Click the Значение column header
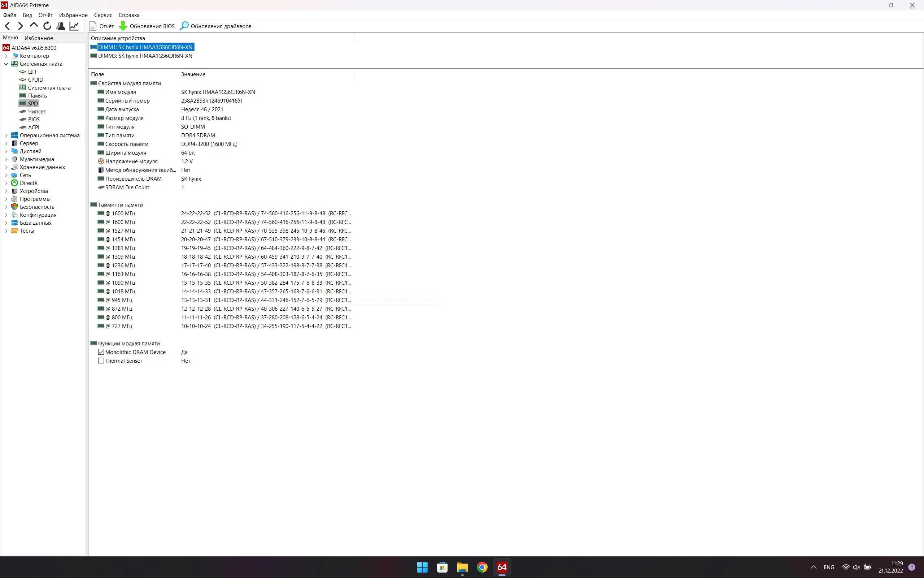 [x=266, y=74]
